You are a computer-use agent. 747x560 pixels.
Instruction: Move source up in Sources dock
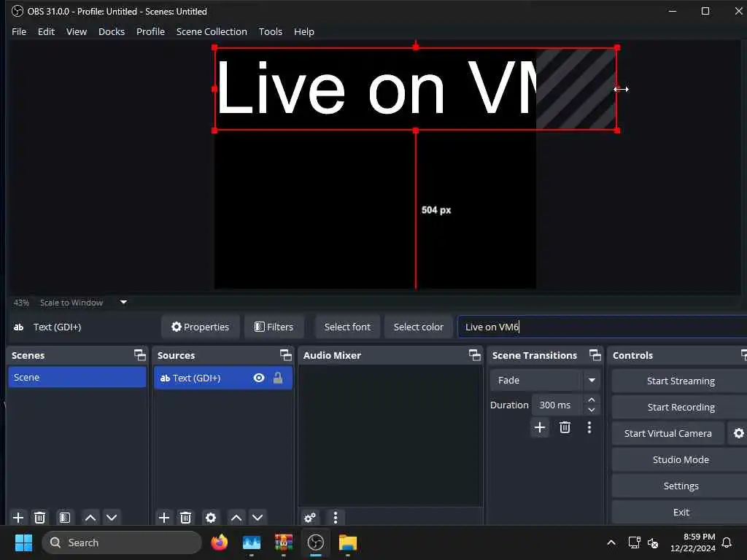coord(236,518)
